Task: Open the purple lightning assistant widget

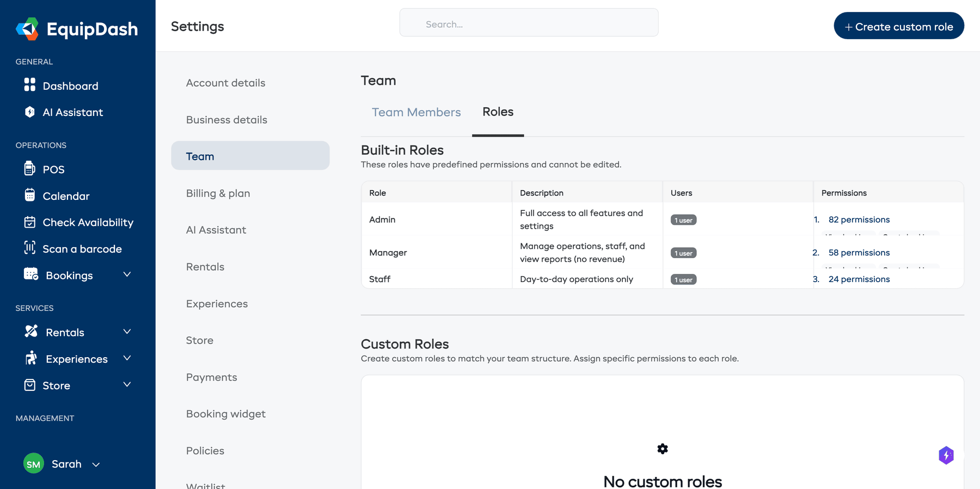Action: (x=946, y=455)
